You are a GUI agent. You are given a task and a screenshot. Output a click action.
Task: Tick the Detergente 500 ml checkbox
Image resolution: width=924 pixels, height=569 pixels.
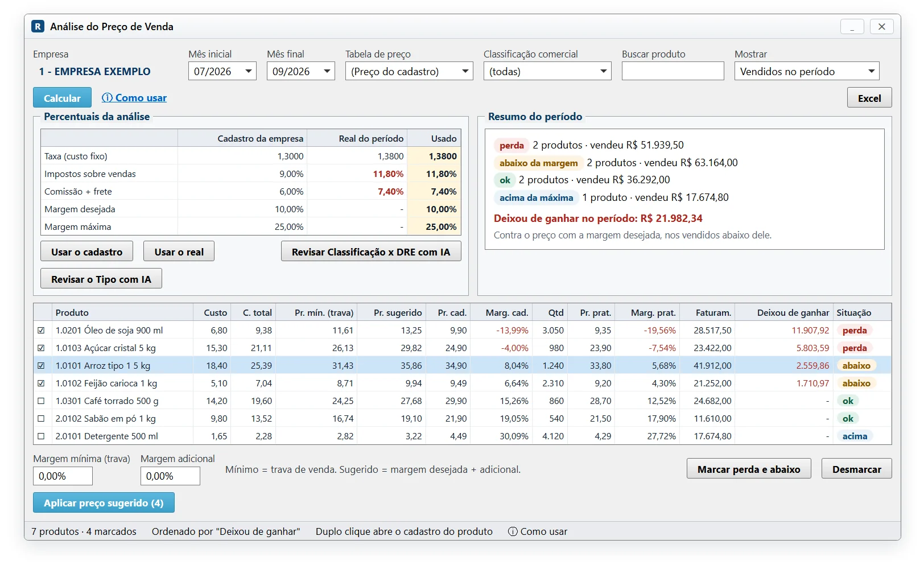point(41,436)
